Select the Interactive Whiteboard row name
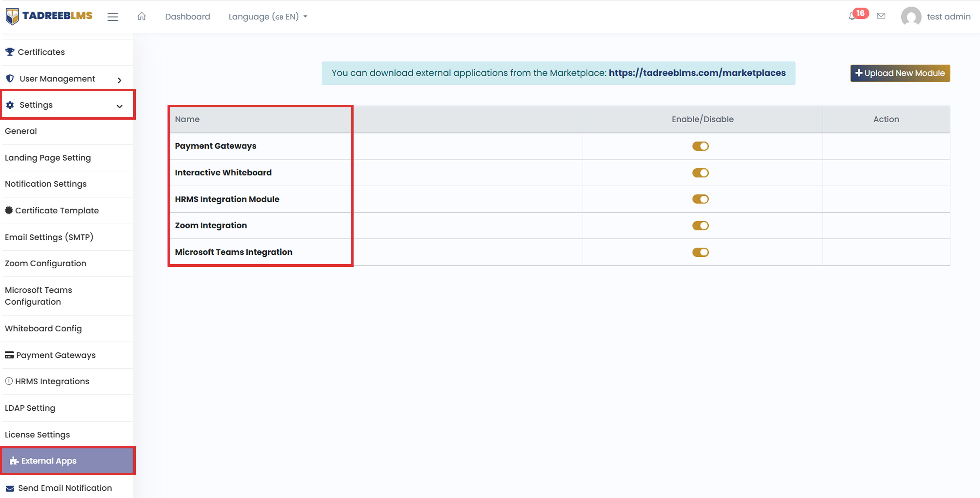The image size is (980, 498). 223,172
